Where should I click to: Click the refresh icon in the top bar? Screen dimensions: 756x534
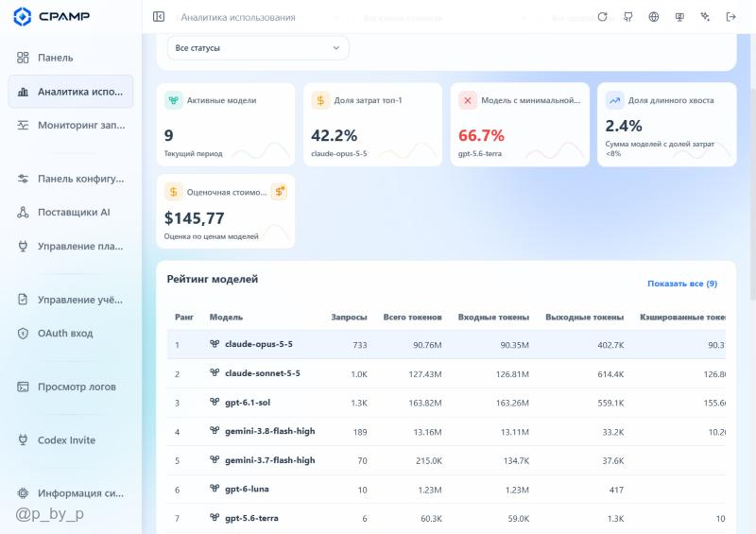coord(602,17)
